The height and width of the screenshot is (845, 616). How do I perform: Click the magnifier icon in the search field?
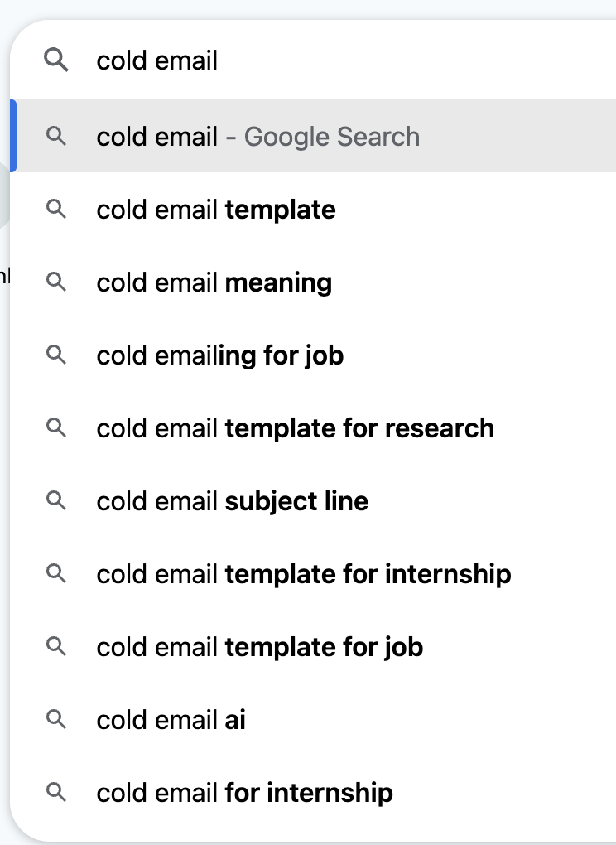56,60
